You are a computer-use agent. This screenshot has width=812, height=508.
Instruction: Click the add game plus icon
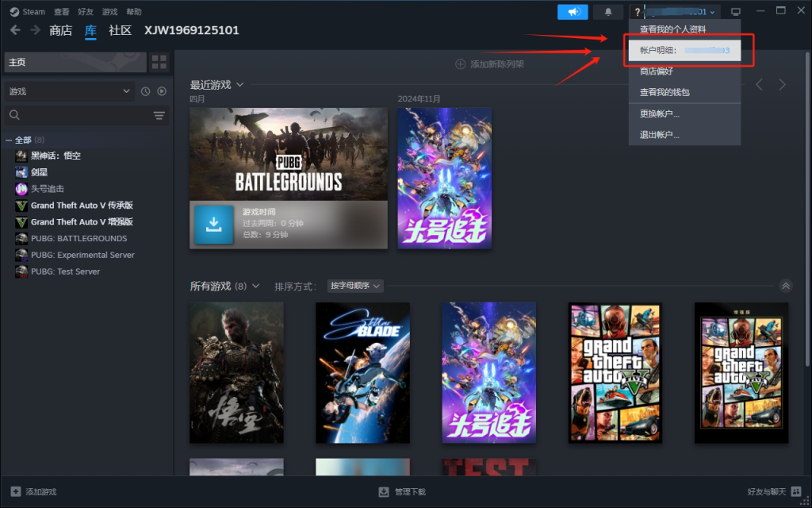click(16, 491)
